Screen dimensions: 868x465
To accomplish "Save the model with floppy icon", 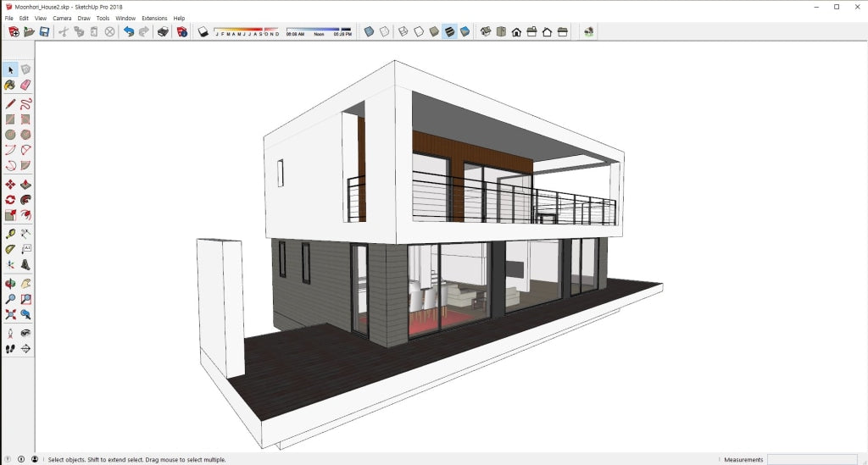I will point(44,32).
